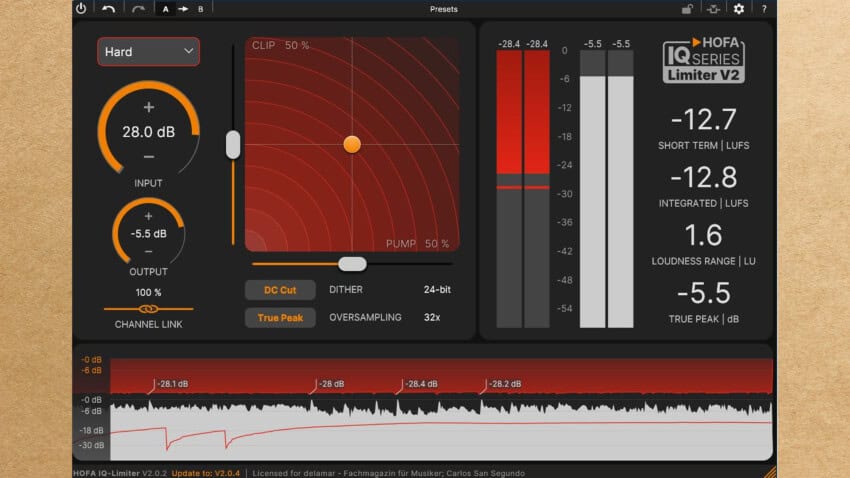Screen dimensions: 850x478
Task: Open help with the question mark
Action: [x=764, y=9]
